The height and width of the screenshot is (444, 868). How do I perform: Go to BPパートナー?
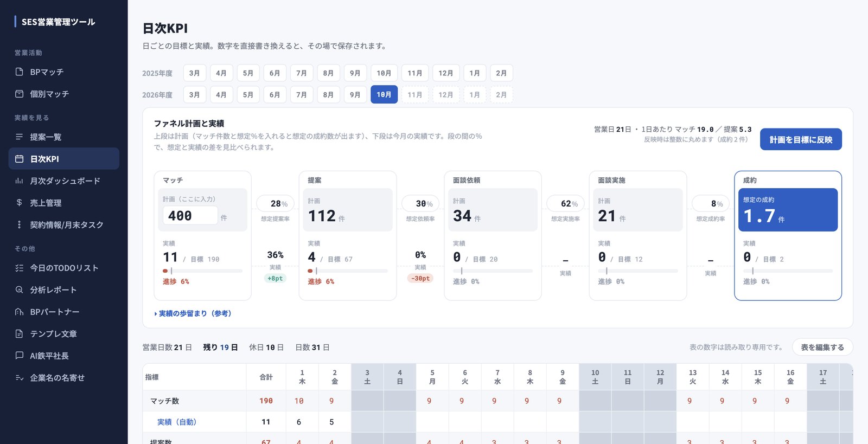point(64,312)
